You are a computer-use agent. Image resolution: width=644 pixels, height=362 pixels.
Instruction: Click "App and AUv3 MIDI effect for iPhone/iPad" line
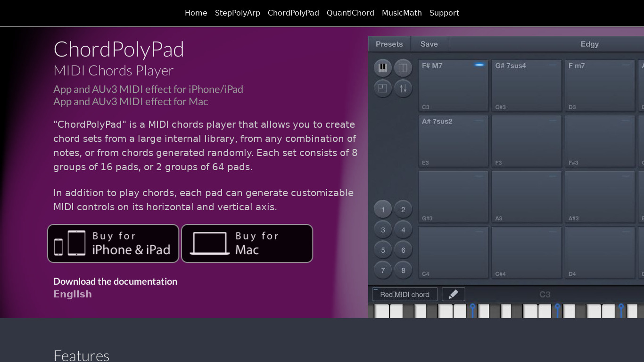[149, 89]
